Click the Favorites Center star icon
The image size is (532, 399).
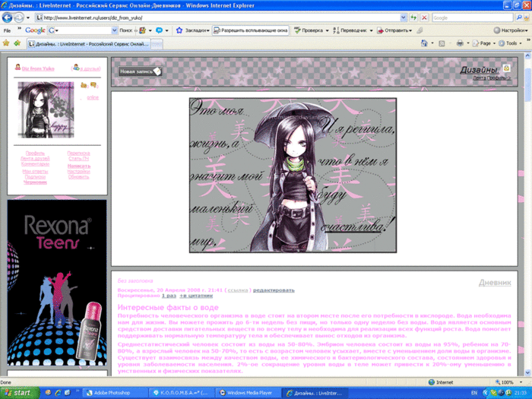pyautogui.click(x=6, y=43)
